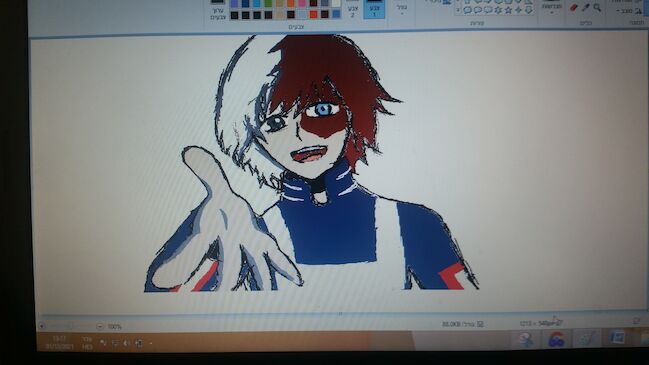The image size is (649, 365).
Task: Open the Size line-thickness dropdown
Action: click(401, 9)
